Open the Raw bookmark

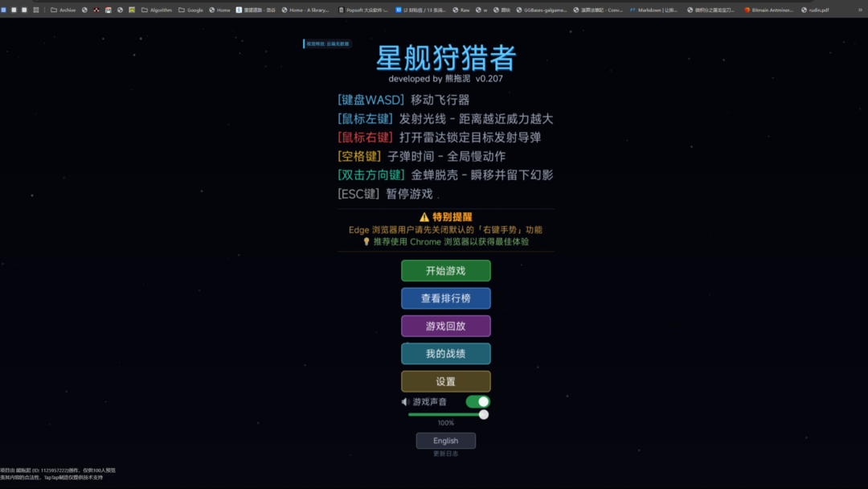461,10
